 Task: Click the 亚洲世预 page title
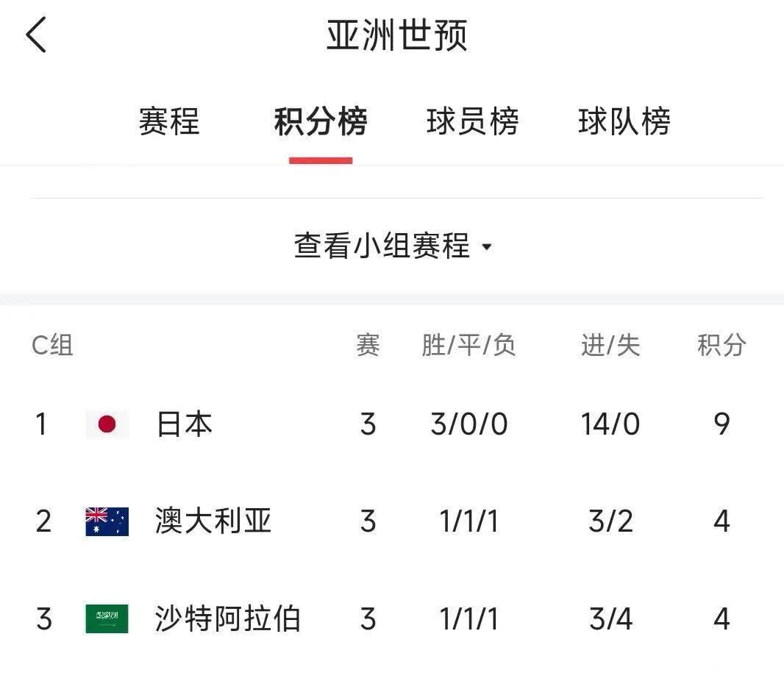(x=397, y=35)
